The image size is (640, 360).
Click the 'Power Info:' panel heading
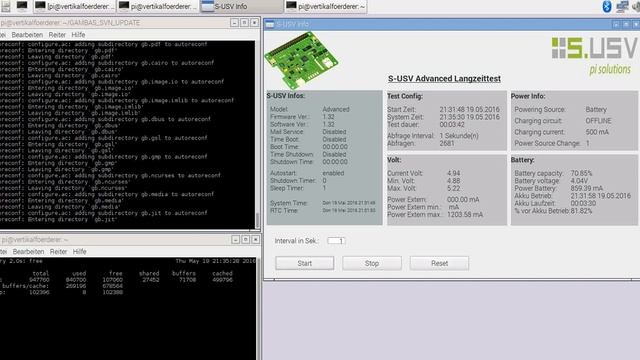tap(528, 96)
